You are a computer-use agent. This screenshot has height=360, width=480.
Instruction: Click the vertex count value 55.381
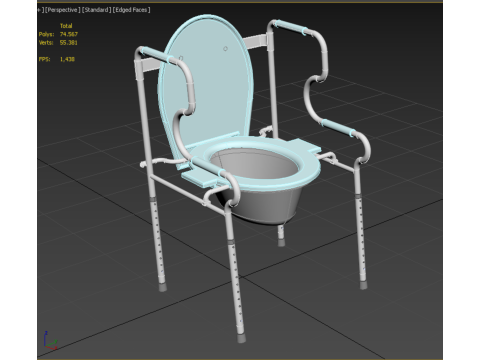click(69, 43)
